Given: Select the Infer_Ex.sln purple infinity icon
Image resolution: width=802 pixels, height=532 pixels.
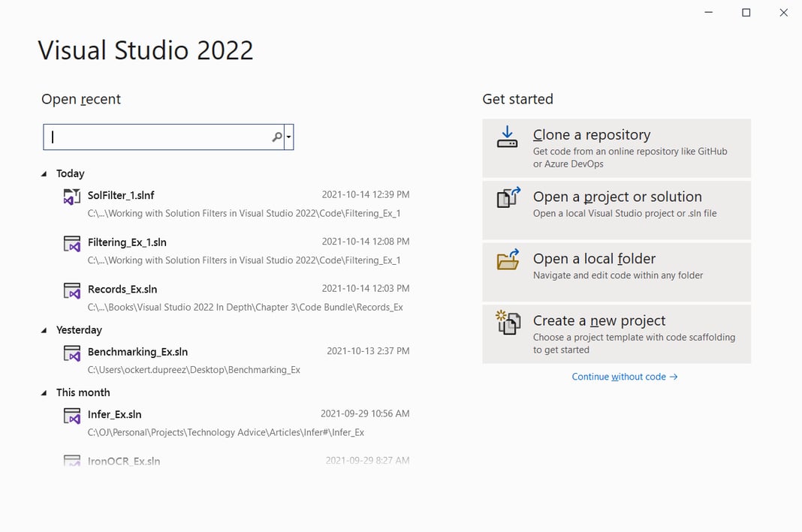Looking at the screenshot, I should point(71,416).
